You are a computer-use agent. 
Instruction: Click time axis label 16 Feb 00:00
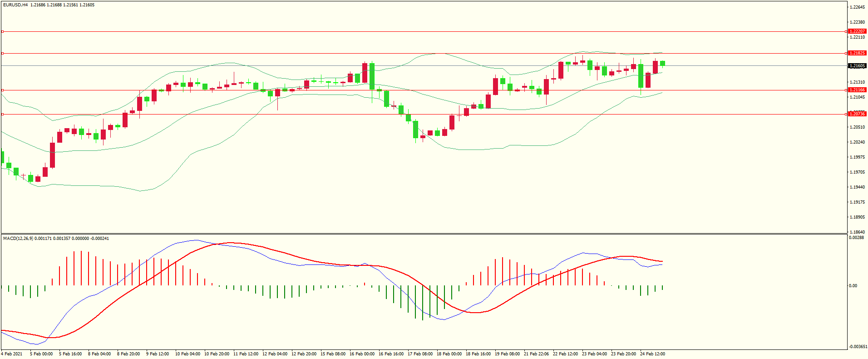click(362, 354)
